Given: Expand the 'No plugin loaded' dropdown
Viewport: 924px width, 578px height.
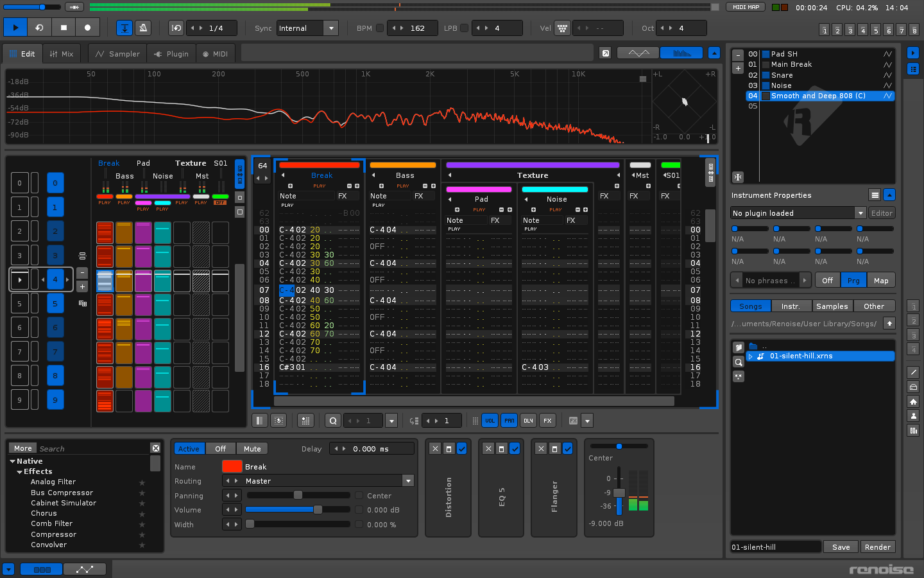Looking at the screenshot, I should coord(860,213).
